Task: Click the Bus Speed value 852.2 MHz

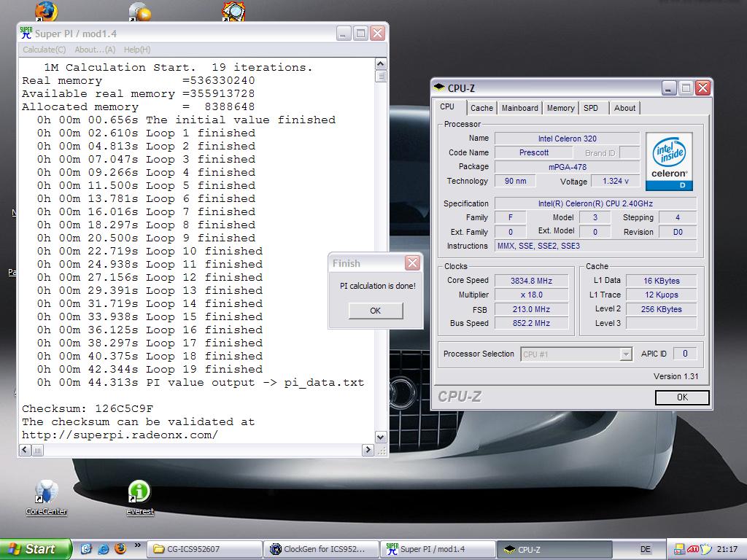Action: (x=531, y=323)
